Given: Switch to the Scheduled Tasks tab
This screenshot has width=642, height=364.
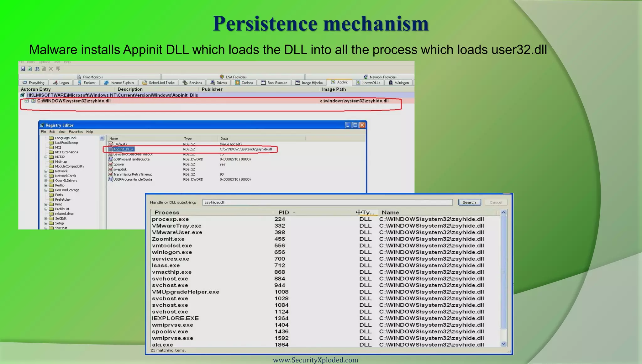Looking at the screenshot, I should 159,83.
